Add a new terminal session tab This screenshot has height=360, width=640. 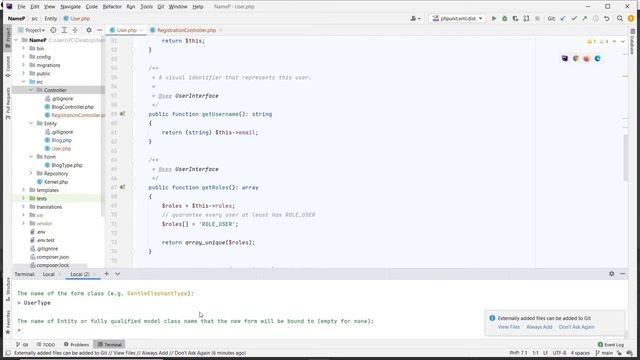107,274
